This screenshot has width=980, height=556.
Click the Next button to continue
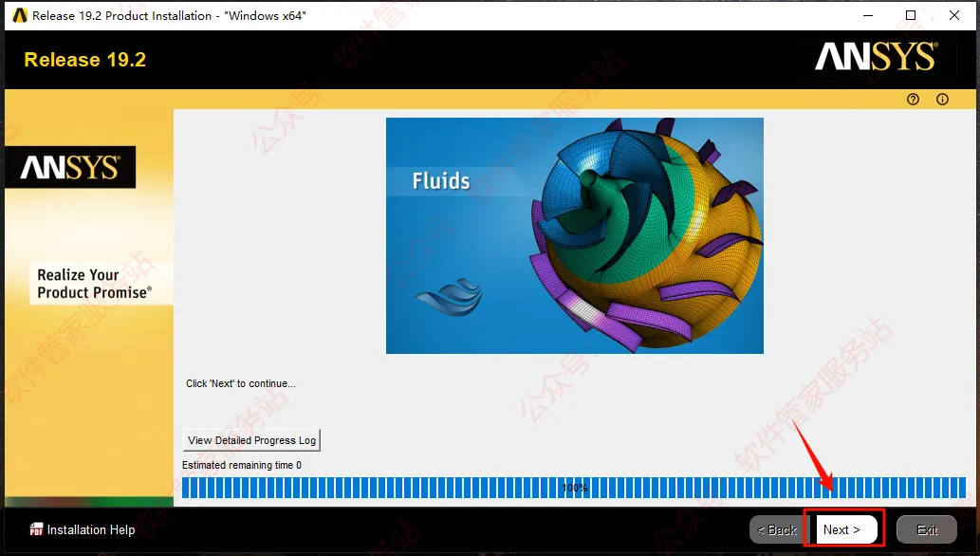coord(846,529)
